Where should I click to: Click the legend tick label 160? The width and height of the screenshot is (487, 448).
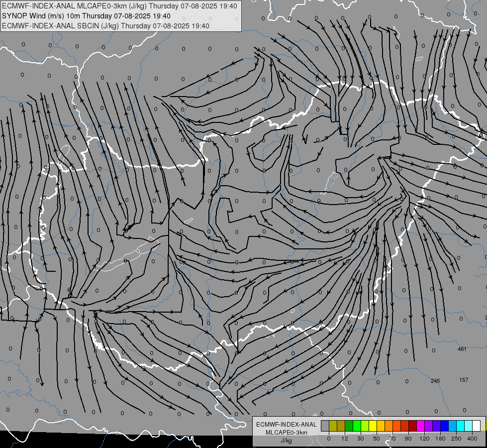coord(440,439)
